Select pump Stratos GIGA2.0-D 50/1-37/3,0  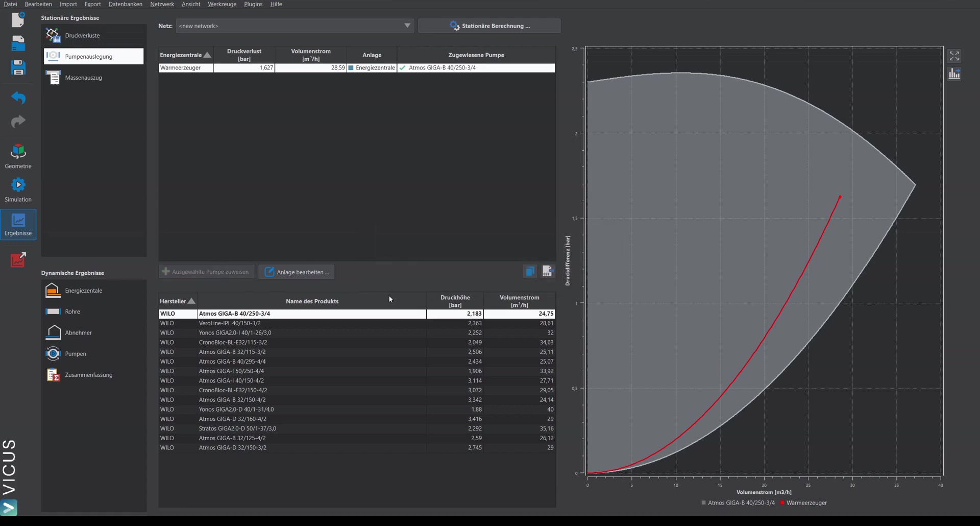[357, 428]
